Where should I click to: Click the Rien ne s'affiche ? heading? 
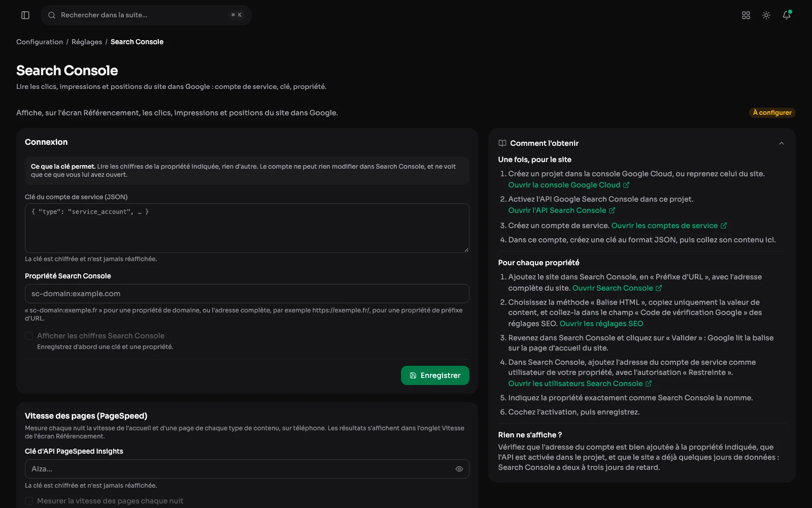[530, 435]
